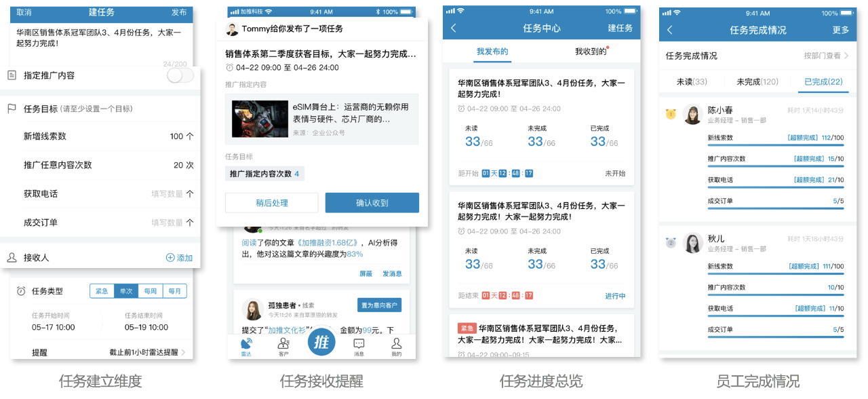Switch to the 已完成(22) tab

(823, 81)
